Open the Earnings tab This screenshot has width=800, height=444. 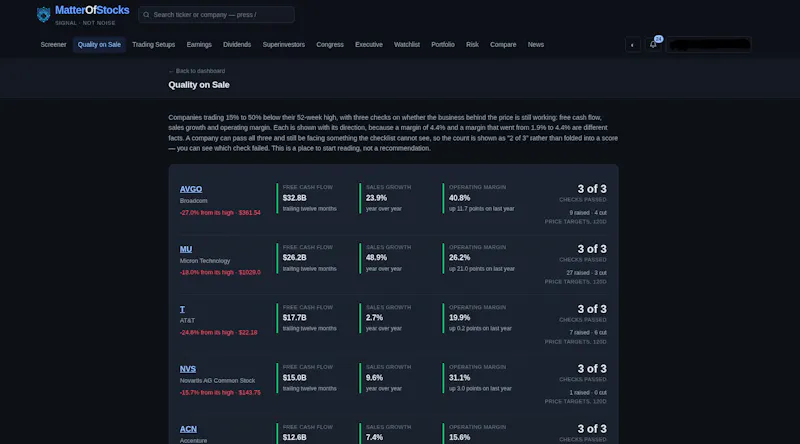coord(199,44)
